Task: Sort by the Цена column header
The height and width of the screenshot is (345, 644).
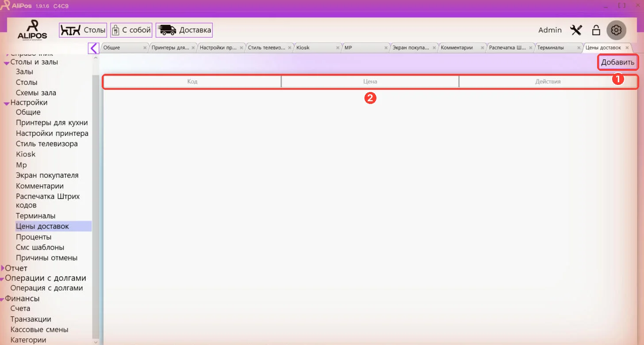Action: coord(370,82)
